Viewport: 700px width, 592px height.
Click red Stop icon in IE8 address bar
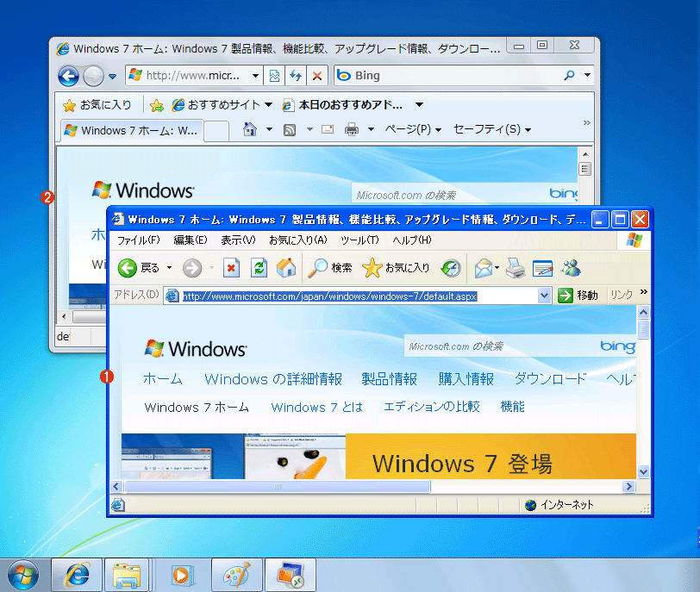[x=317, y=76]
